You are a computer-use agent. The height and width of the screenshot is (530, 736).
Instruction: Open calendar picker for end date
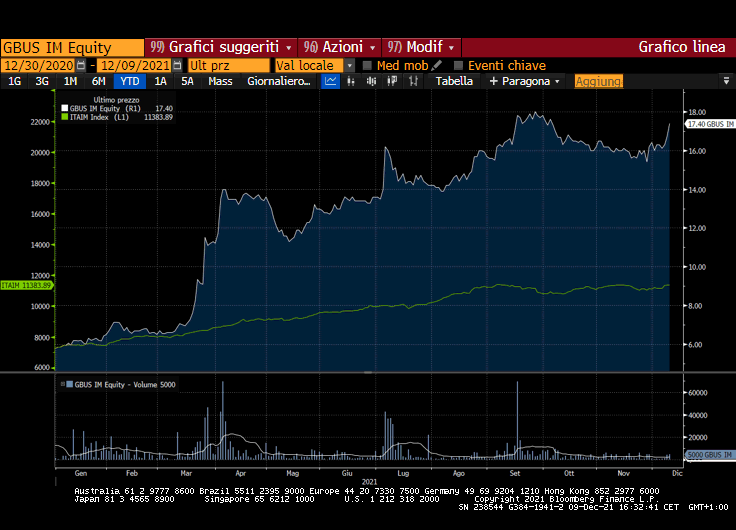[178, 65]
